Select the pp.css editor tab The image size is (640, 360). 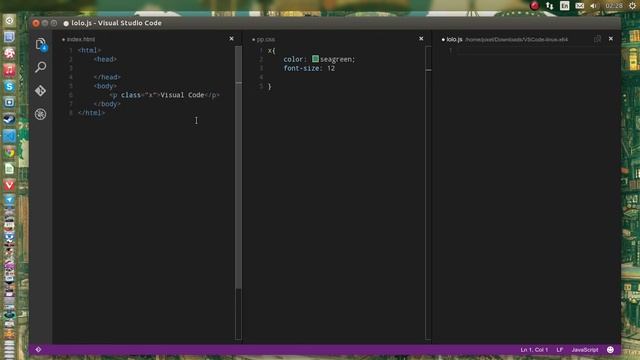click(264, 40)
